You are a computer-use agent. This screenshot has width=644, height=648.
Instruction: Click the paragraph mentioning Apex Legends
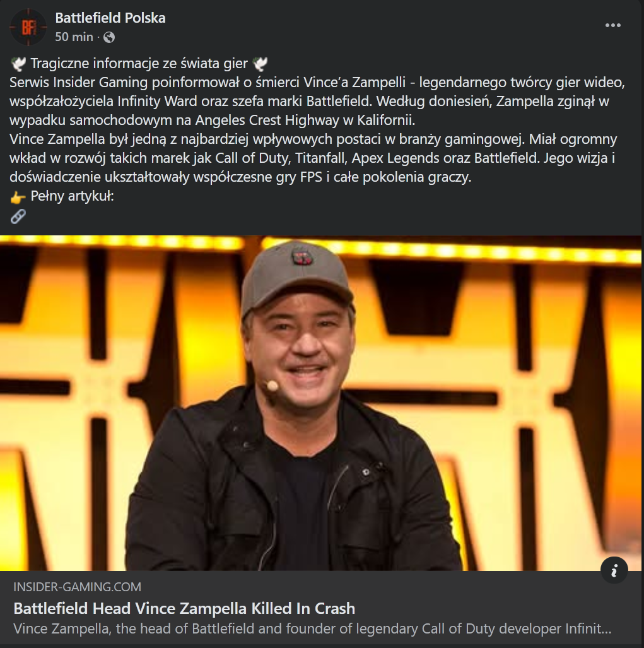(313, 158)
